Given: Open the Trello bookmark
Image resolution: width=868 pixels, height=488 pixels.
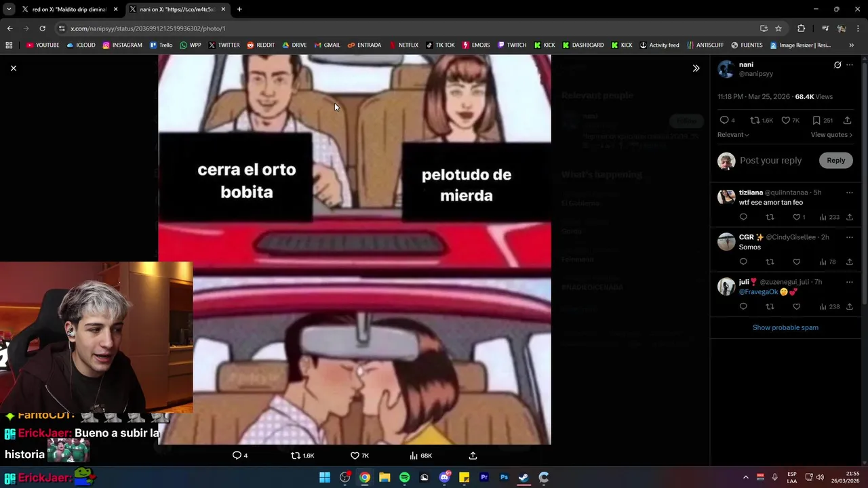Looking at the screenshot, I should click(161, 45).
